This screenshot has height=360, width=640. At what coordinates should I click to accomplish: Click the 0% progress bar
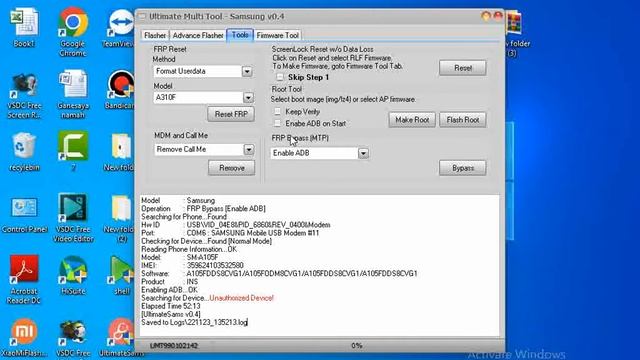356,345
